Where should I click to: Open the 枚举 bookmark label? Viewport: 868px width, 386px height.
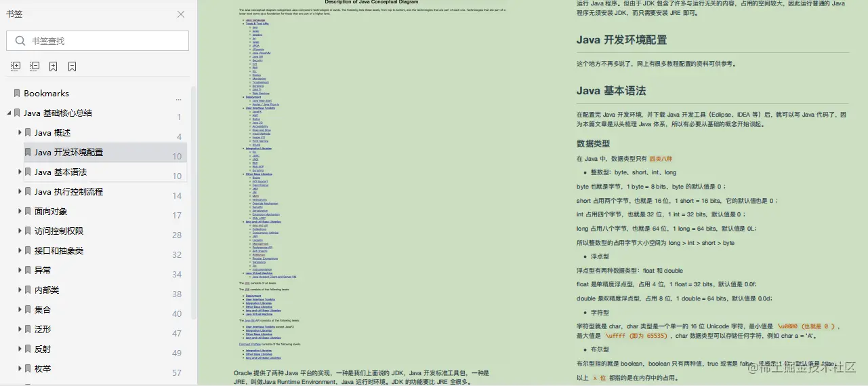(43, 369)
